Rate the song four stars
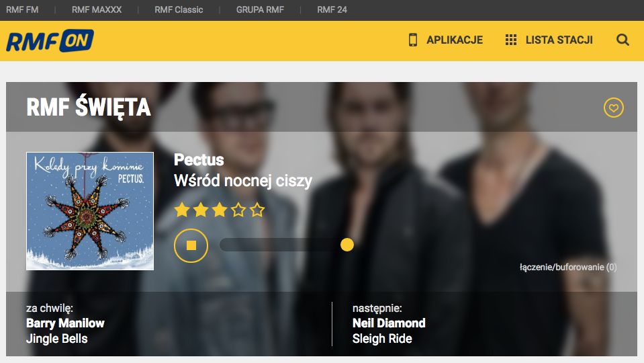This screenshot has width=644, height=363. coord(238,210)
